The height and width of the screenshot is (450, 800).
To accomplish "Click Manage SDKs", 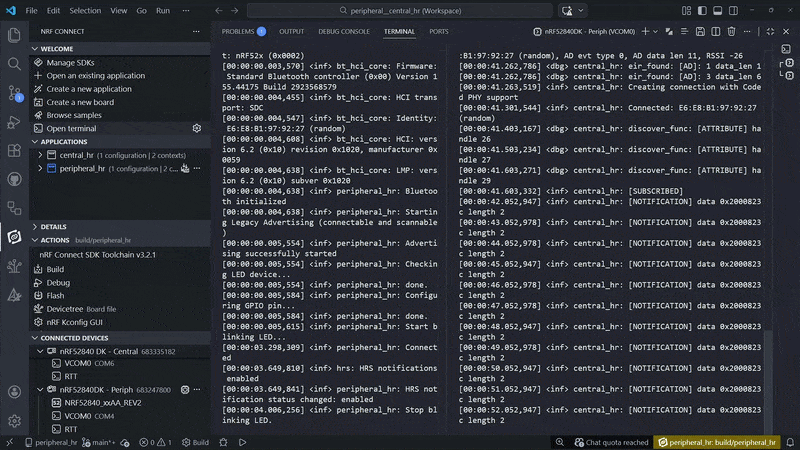I will (70, 62).
